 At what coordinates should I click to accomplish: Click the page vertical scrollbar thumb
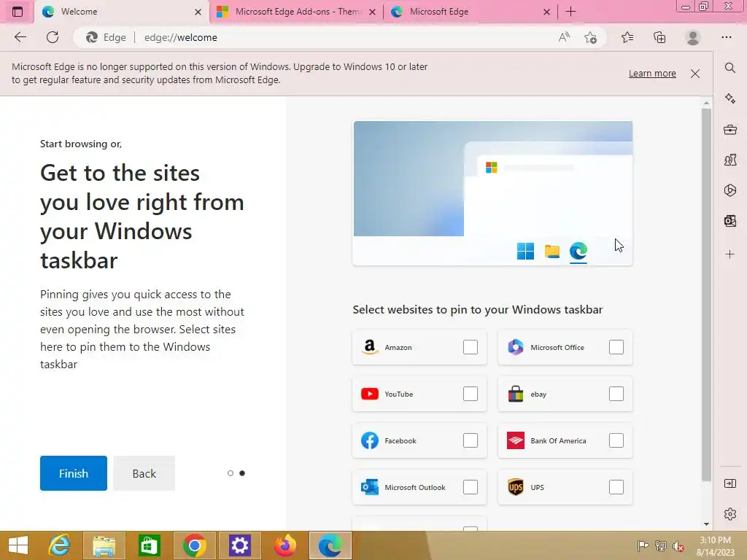point(706,295)
